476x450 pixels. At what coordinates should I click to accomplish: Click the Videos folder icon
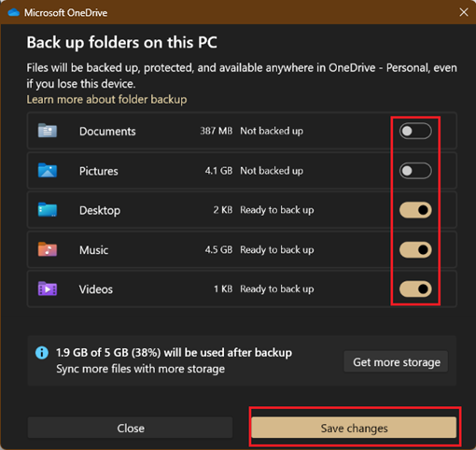pyautogui.click(x=48, y=288)
